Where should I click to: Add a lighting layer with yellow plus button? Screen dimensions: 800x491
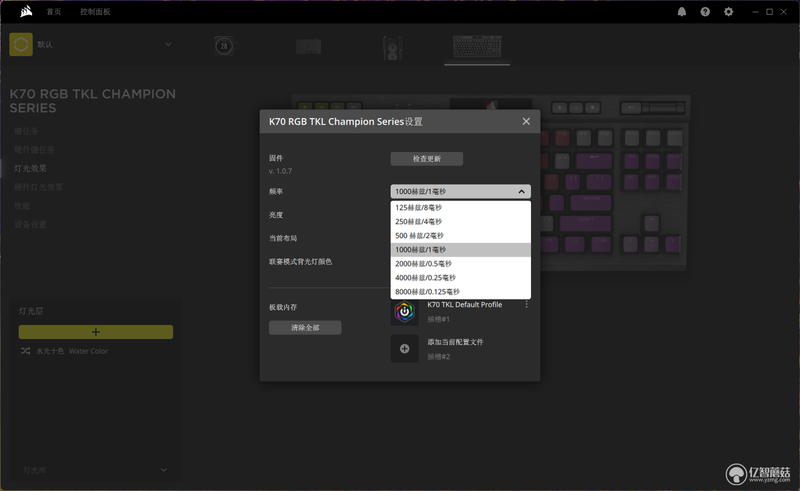[x=96, y=332]
